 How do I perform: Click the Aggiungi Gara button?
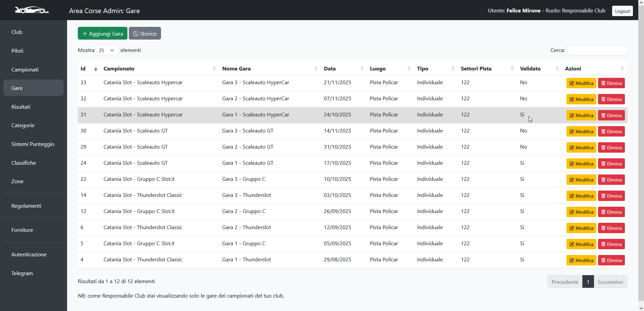pyautogui.click(x=102, y=33)
